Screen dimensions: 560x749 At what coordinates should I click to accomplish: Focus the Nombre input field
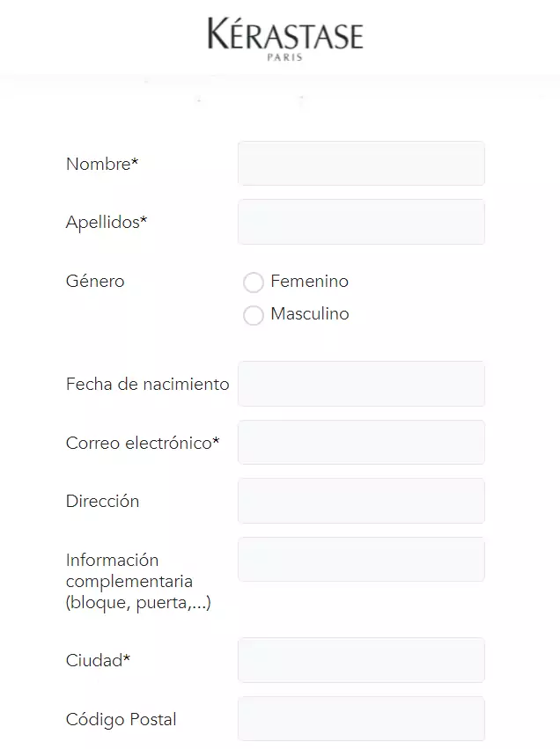(x=361, y=164)
